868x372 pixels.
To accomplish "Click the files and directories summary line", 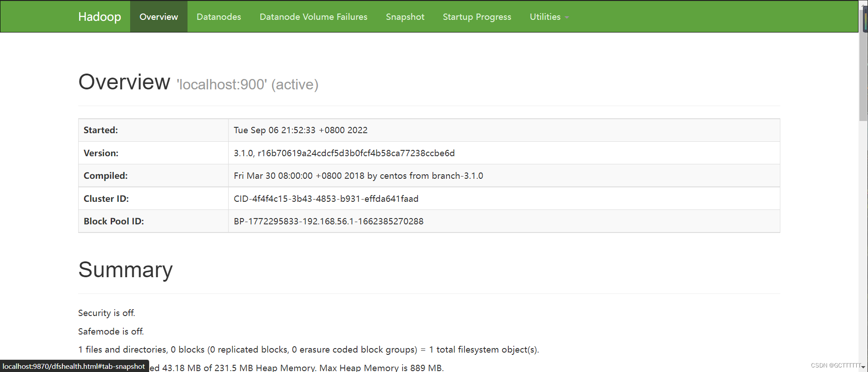I will pyautogui.click(x=309, y=349).
